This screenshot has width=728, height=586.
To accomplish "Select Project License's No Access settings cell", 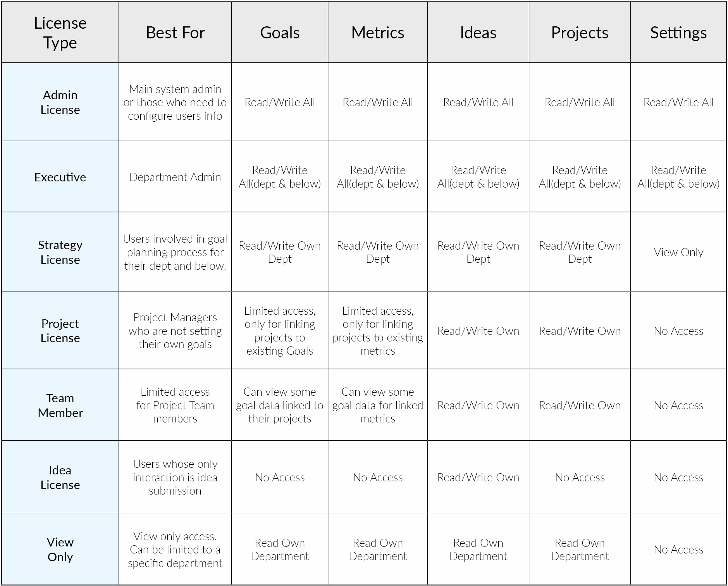I will click(678, 331).
